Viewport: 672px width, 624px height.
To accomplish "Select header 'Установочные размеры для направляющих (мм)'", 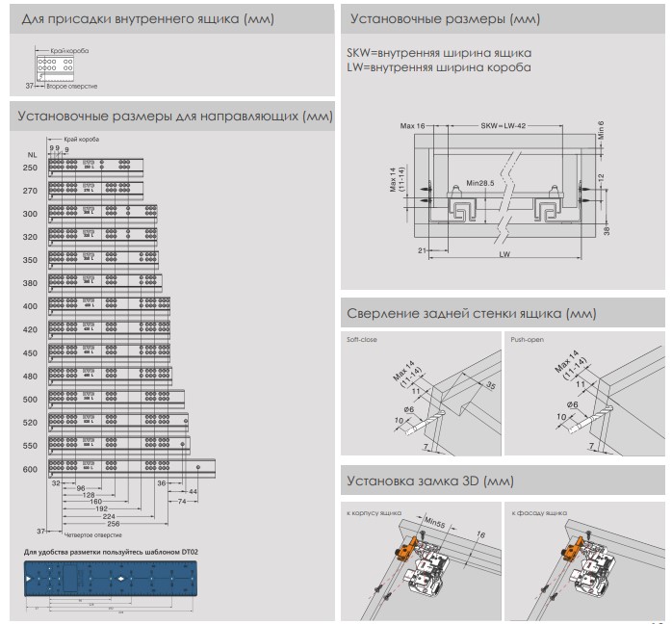I will (x=174, y=117).
